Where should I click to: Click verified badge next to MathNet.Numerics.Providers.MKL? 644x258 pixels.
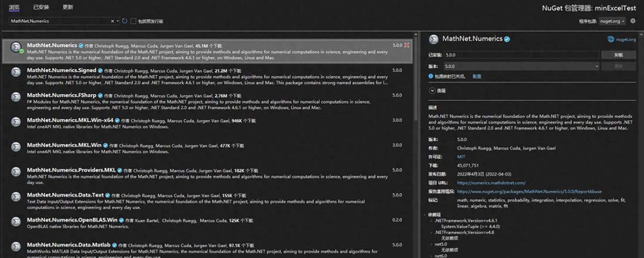click(x=120, y=170)
